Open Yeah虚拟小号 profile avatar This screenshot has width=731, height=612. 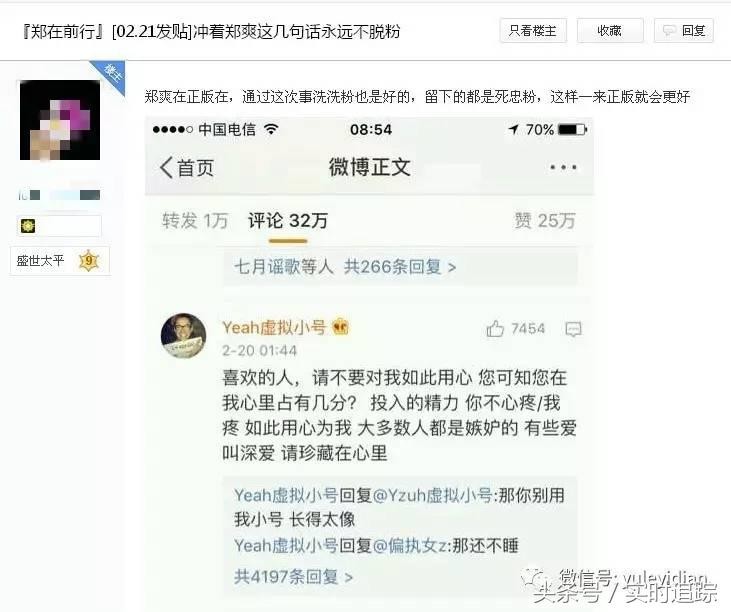tap(183, 336)
